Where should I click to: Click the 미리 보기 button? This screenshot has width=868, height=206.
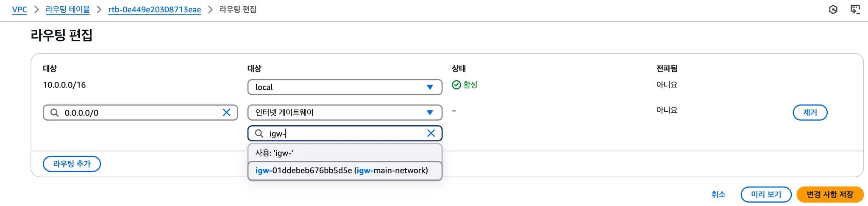point(766,195)
